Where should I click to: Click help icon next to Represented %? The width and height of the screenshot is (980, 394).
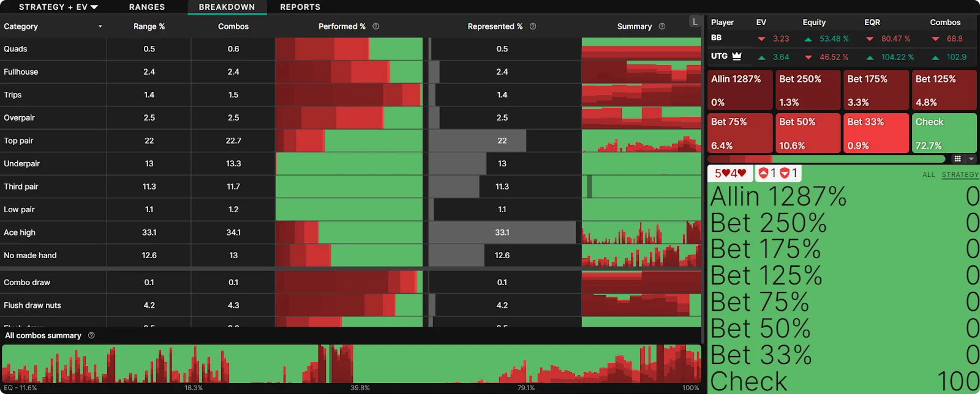pyautogui.click(x=533, y=26)
